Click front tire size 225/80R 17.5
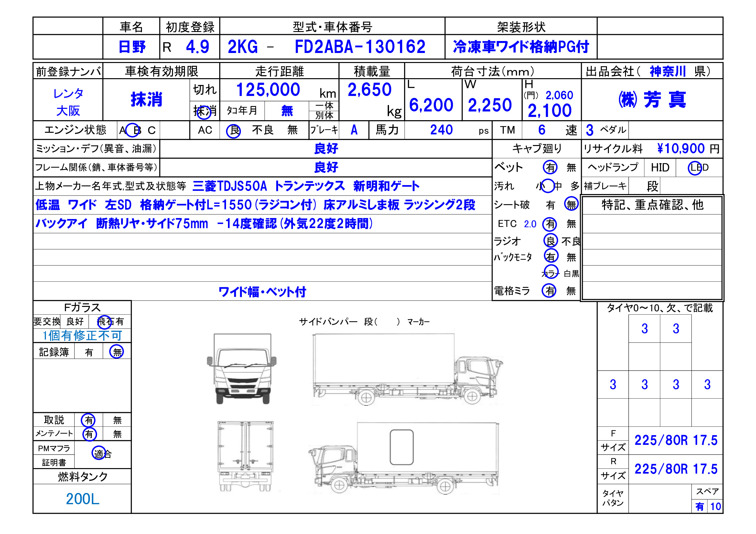The width and height of the screenshot is (756, 534). click(676, 440)
